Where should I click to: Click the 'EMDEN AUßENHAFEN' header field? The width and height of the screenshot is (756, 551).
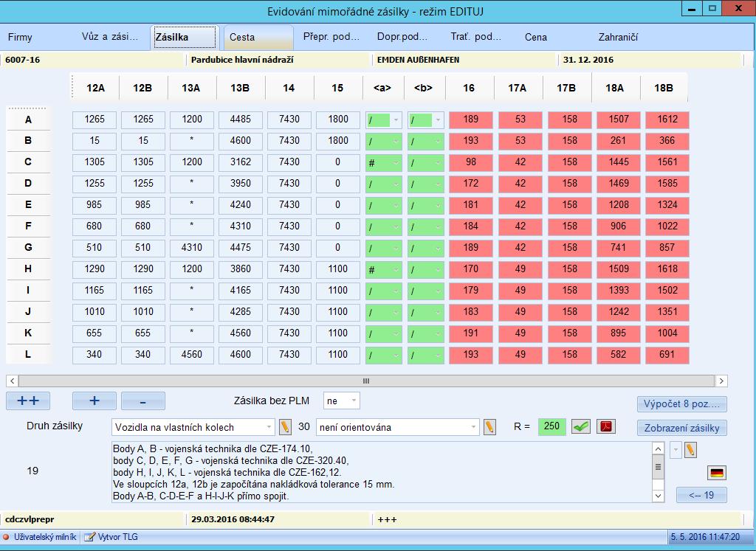tap(464, 60)
